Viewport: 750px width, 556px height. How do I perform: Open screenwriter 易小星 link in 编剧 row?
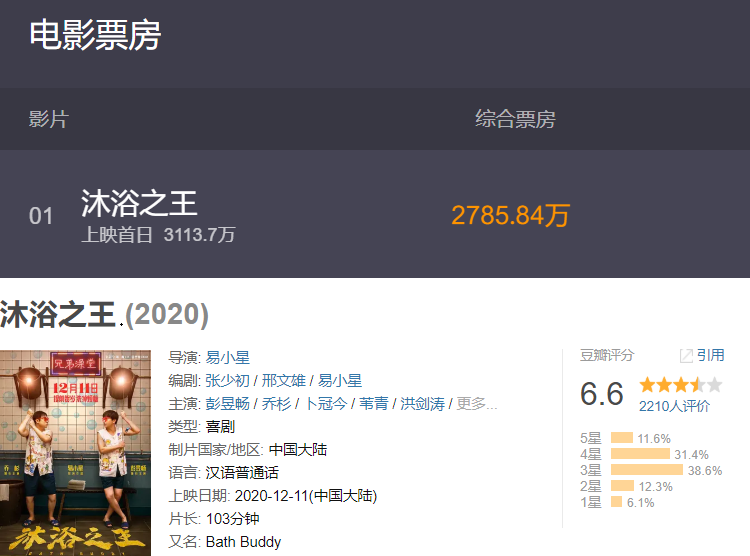(340, 380)
